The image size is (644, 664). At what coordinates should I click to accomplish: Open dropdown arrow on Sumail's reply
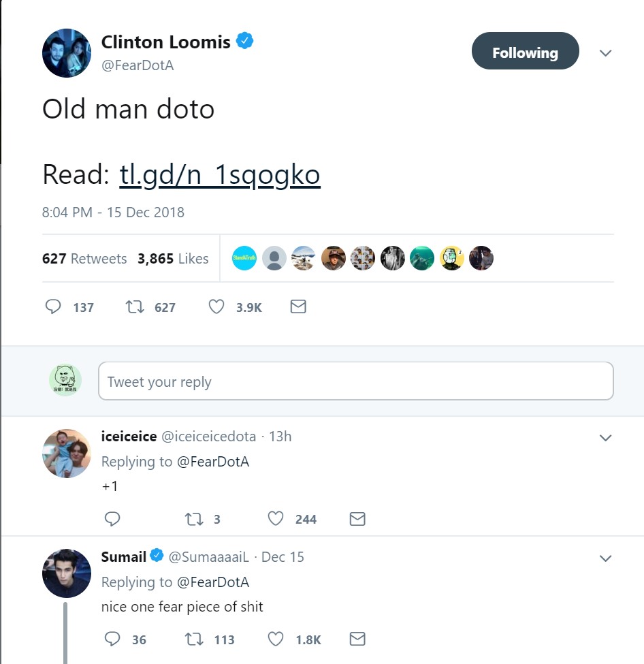(605, 558)
